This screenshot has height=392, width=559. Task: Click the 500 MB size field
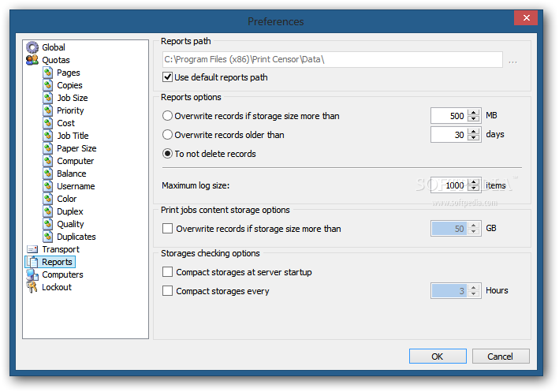coord(449,116)
